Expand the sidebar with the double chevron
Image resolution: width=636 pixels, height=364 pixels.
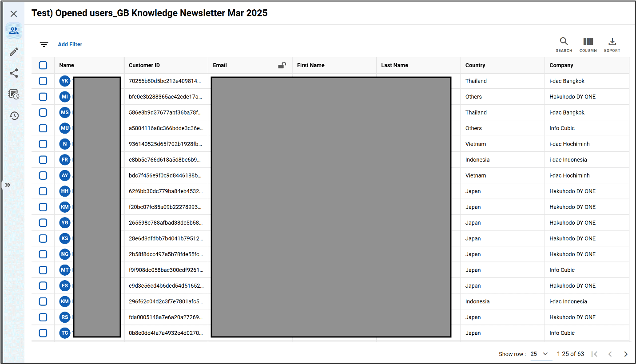coord(7,185)
